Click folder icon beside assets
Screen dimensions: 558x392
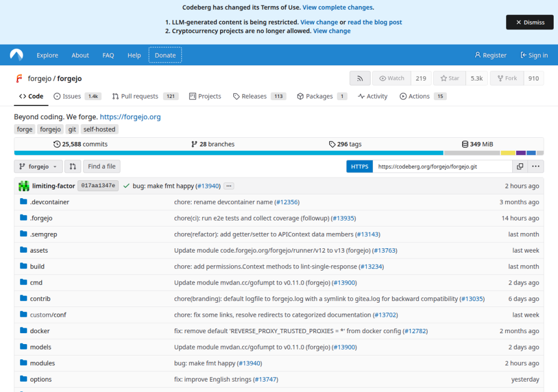point(24,250)
